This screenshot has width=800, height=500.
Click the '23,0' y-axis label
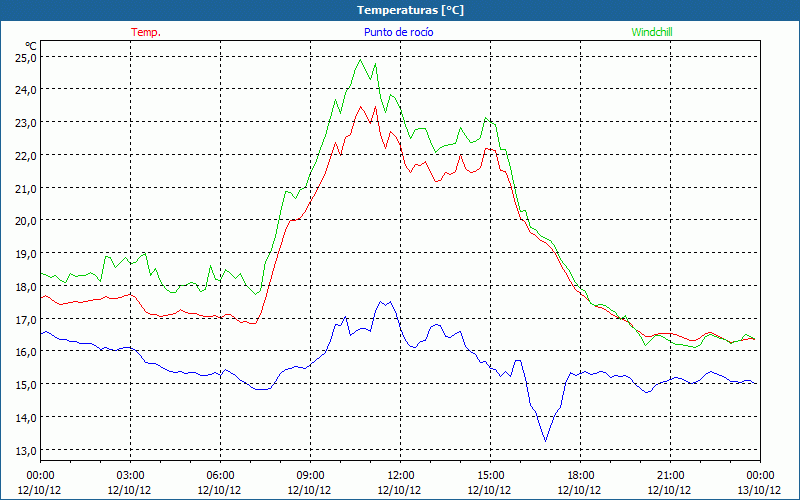click(26, 123)
